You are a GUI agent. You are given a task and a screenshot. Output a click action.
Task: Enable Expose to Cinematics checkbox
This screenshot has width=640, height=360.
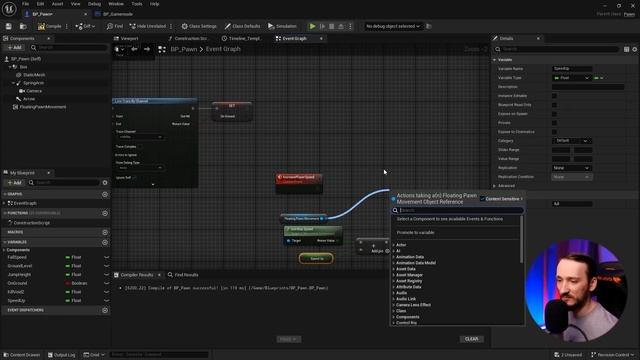tap(554, 132)
